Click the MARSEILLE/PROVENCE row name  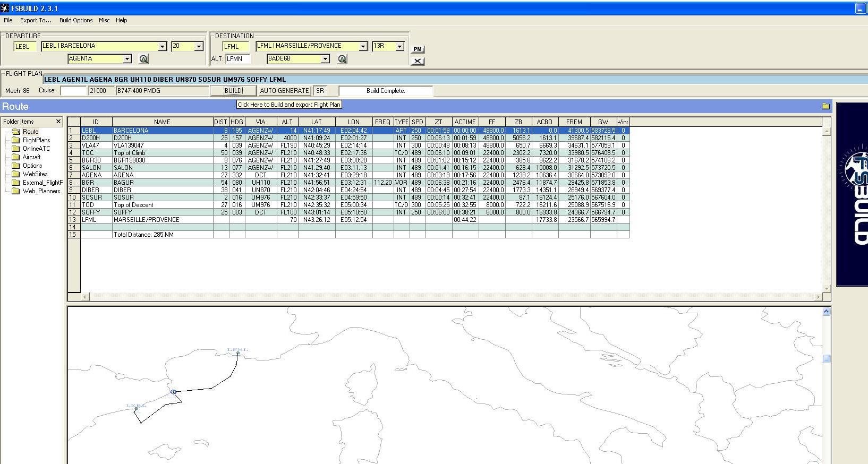click(163, 220)
